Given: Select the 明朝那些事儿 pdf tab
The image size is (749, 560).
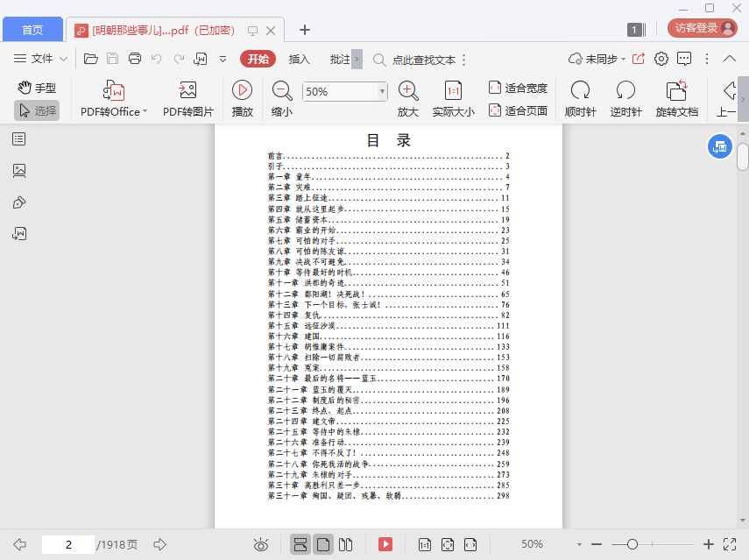Looking at the screenshot, I should [x=163, y=31].
